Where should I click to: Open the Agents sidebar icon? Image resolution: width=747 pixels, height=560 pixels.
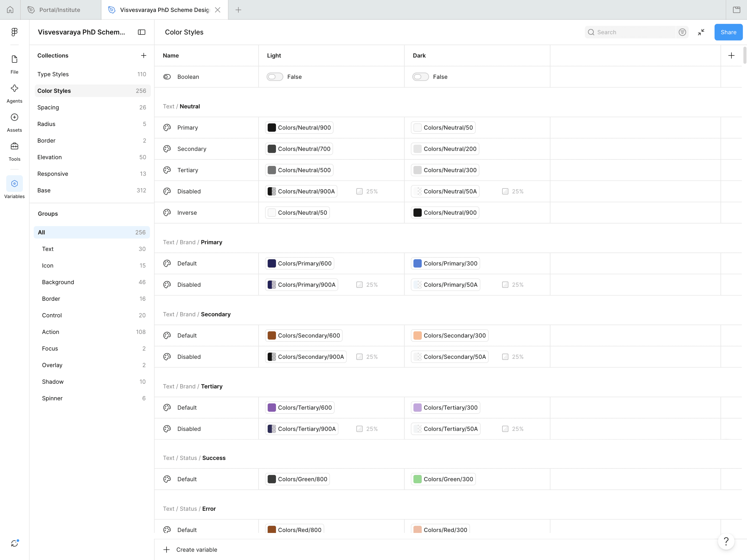[14, 94]
